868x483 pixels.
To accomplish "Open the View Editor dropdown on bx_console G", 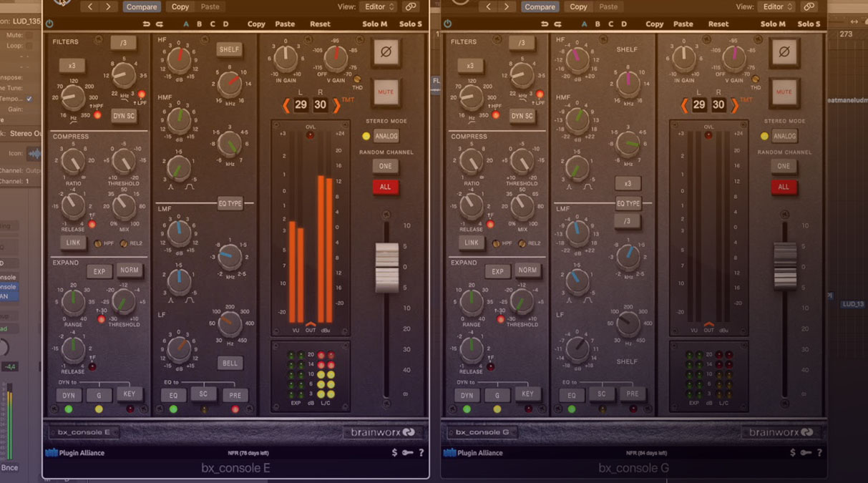I will [776, 6].
